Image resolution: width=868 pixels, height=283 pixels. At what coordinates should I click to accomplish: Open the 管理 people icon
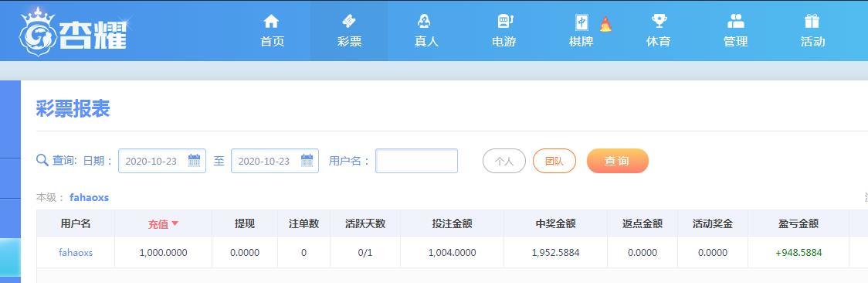tap(736, 22)
